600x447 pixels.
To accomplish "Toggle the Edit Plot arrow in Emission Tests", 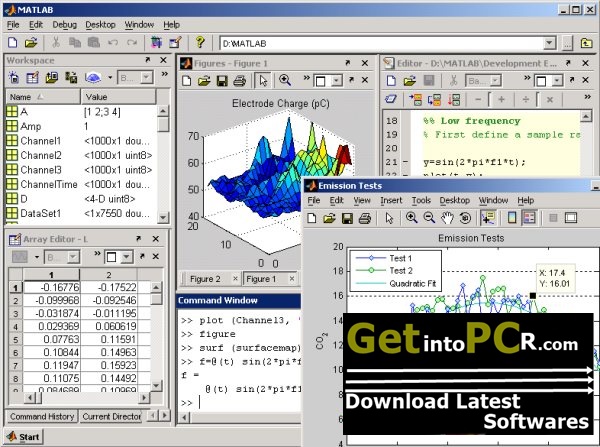I will (x=389, y=219).
